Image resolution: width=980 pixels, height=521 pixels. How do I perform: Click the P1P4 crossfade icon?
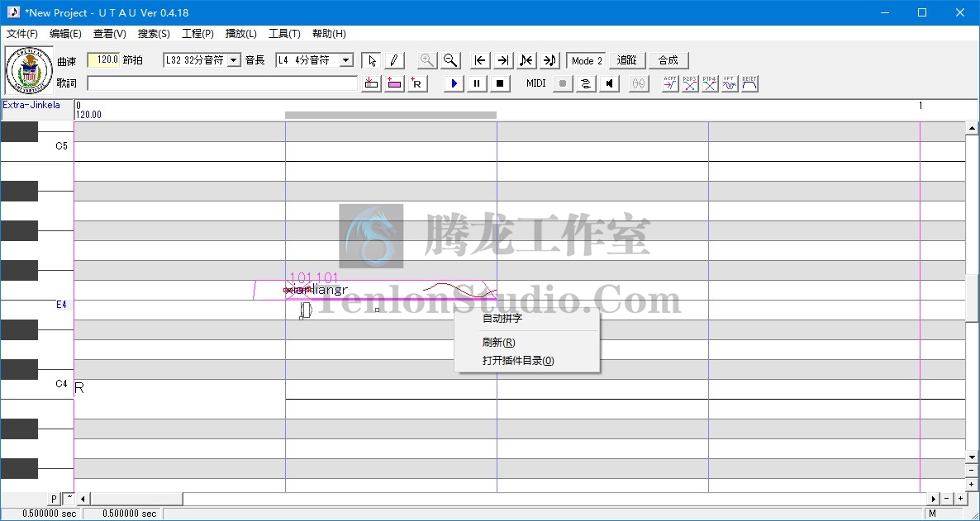point(709,83)
